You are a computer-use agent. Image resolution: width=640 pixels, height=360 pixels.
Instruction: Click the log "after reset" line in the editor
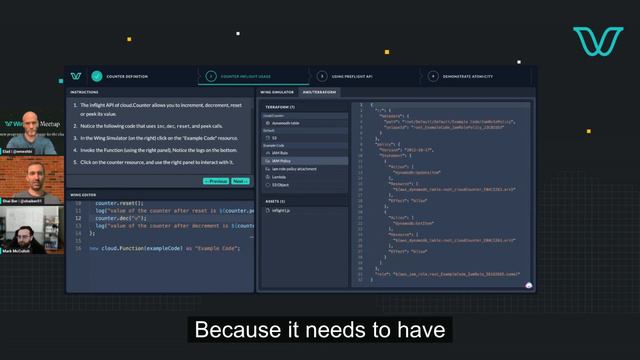[175, 211]
